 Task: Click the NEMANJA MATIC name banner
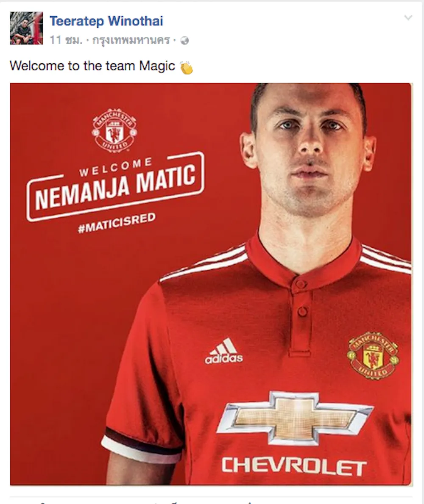click(x=115, y=186)
